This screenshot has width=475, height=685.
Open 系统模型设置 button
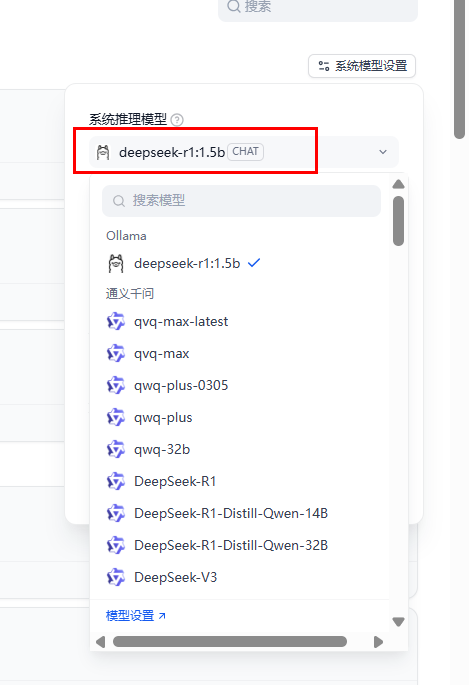pyautogui.click(x=362, y=66)
